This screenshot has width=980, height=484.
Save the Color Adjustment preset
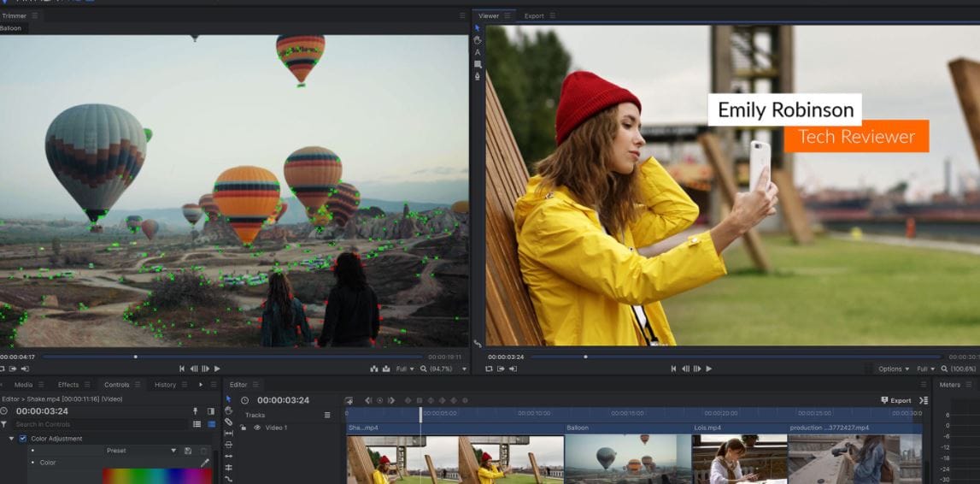click(x=188, y=451)
